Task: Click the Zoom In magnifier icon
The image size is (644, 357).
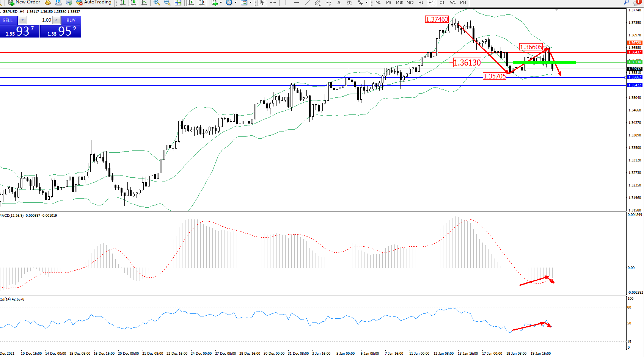Action: coord(156,3)
